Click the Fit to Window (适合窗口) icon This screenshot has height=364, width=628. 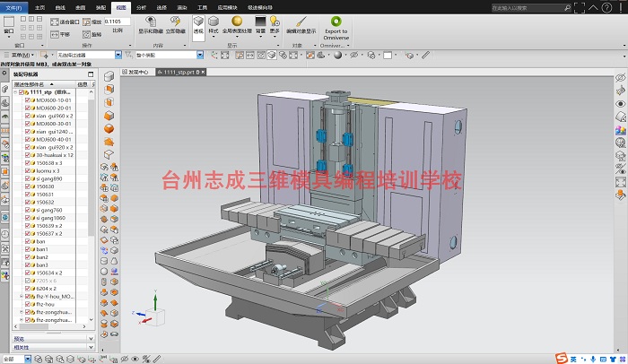click(x=55, y=22)
